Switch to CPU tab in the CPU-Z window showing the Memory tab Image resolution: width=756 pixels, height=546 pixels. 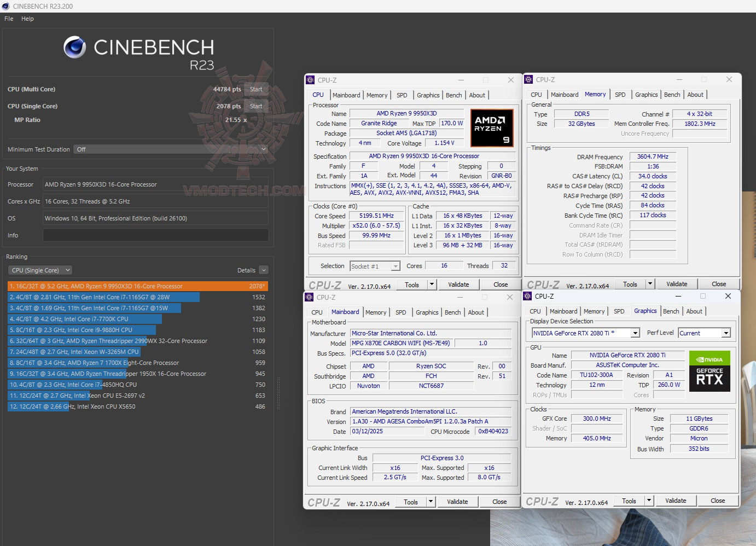point(537,95)
